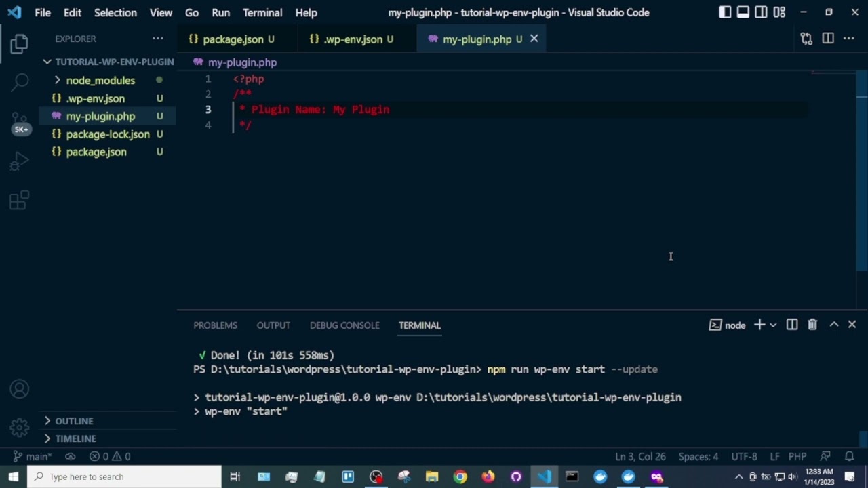868x488 pixels.
Task: Maximize the terminal panel with chevron up
Action: pyautogui.click(x=834, y=325)
